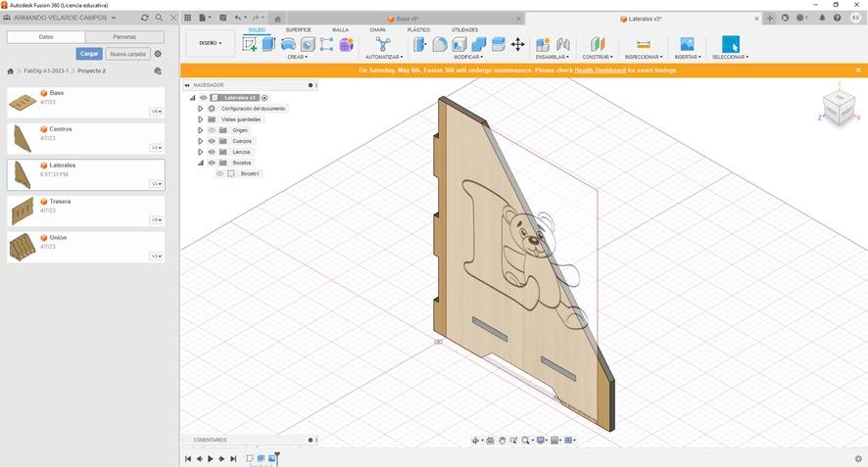This screenshot has width=868, height=467.
Task: Toggle visibility of Lienzos folder
Action: (x=212, y=152)
